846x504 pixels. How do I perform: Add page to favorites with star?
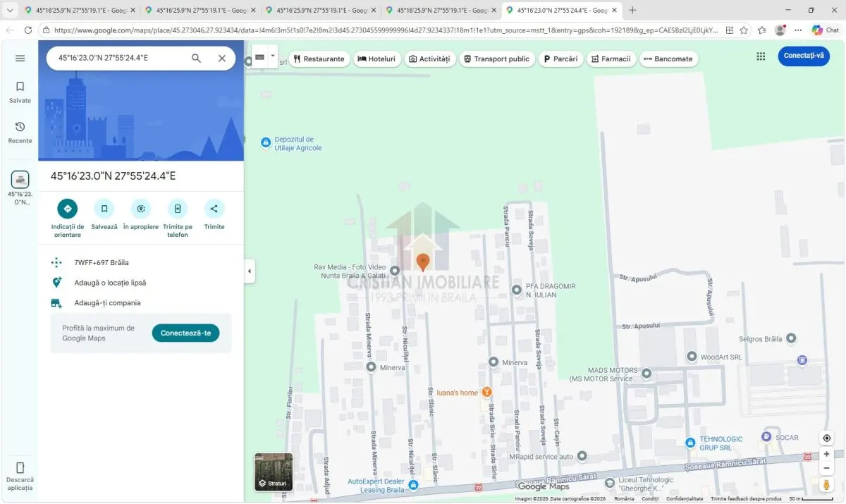coord(744,30)
